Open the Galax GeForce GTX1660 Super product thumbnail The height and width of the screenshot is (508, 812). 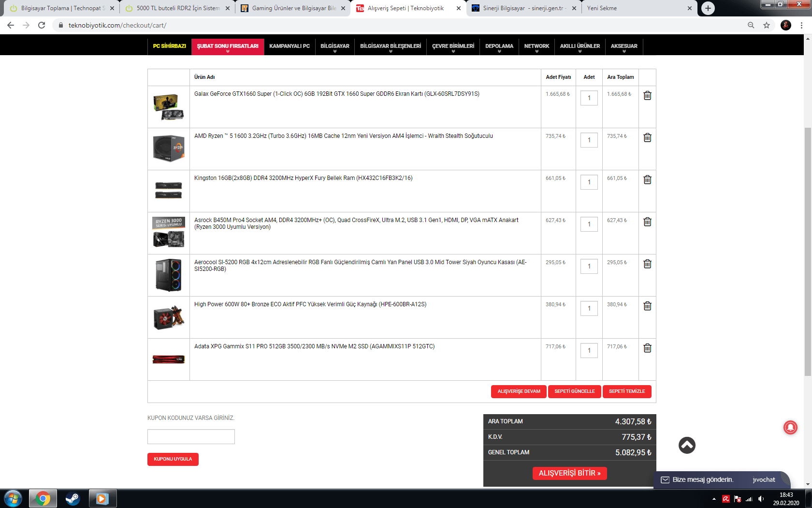click(x=169, y=107)
